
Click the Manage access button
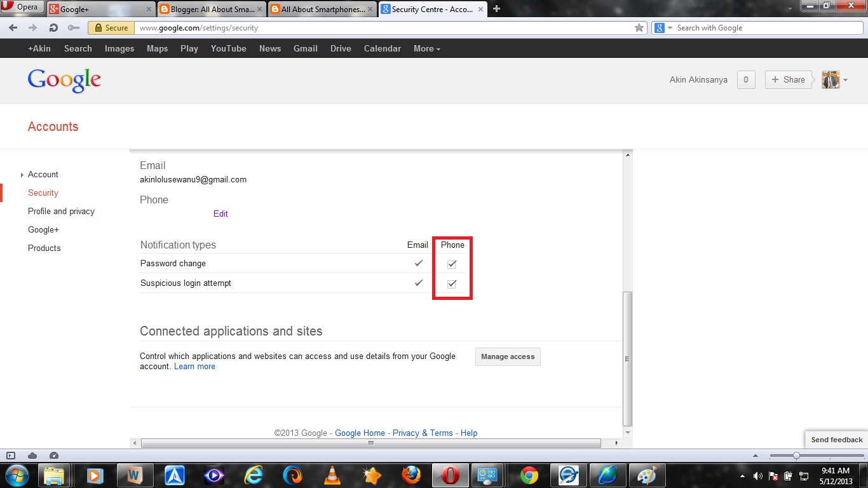coord(508,356)
